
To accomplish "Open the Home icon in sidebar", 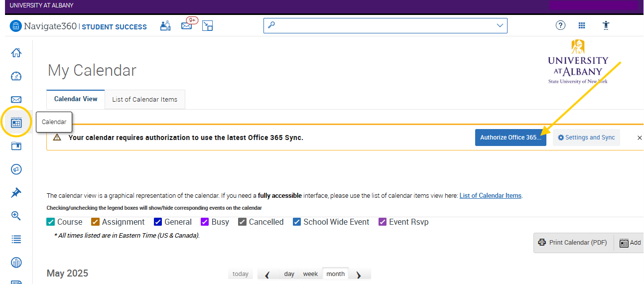I will click(x=16, y=53).
